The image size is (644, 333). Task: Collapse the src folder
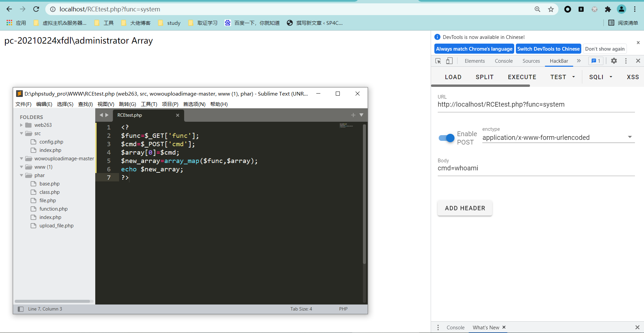[x=21, y=133]
